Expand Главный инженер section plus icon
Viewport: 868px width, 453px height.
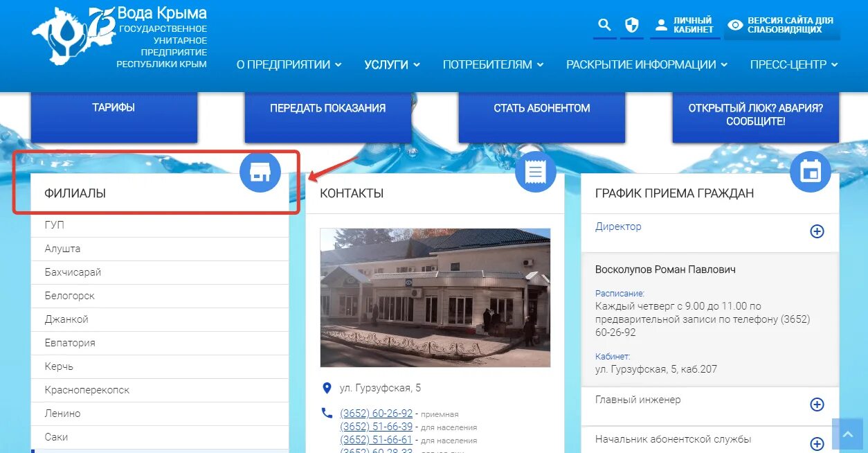(817, 405)
